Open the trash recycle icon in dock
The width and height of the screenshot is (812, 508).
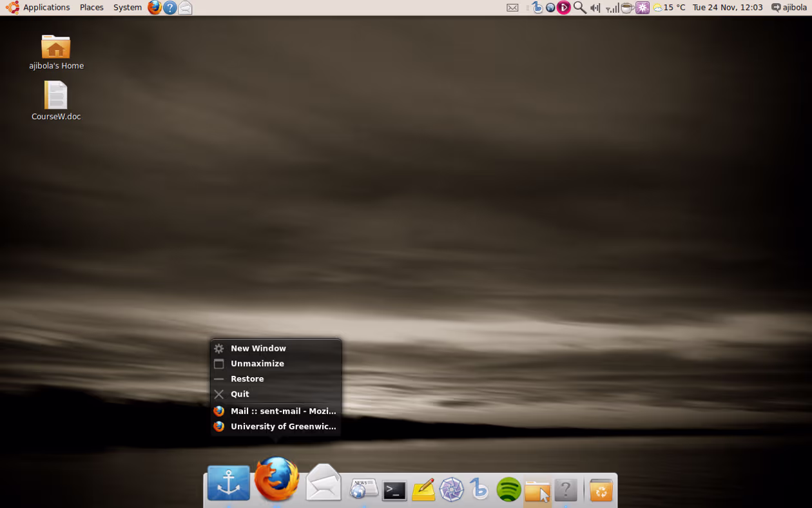click(601, 490)
